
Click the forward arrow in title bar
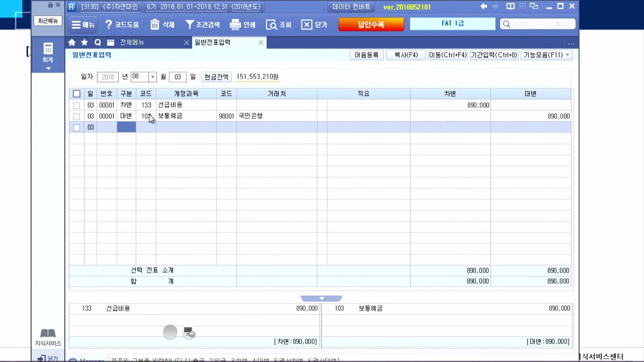(495, 6)
